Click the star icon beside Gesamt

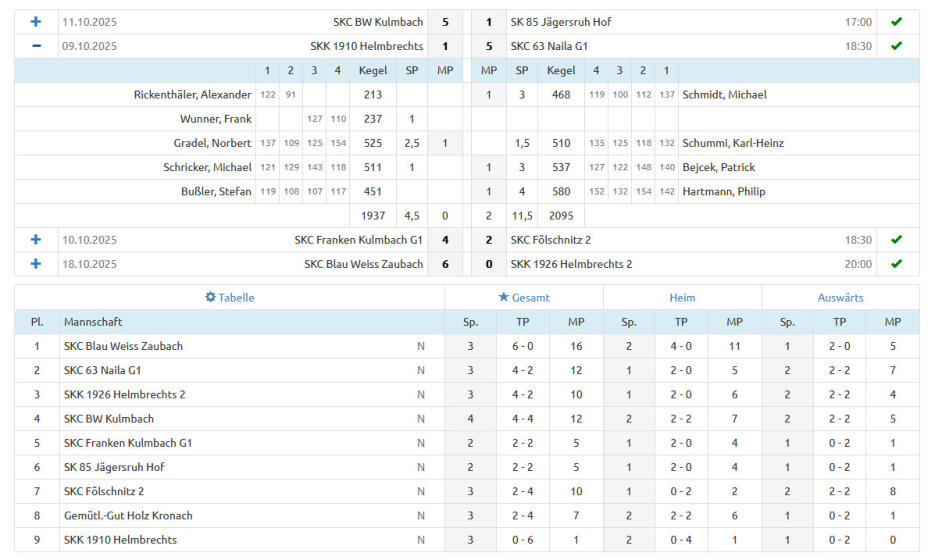[503, 298]
